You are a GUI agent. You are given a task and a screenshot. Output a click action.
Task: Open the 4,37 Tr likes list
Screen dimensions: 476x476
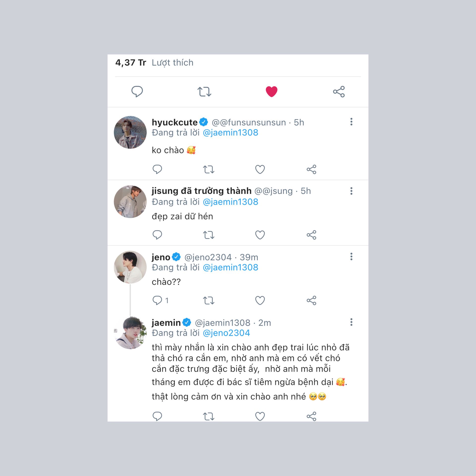pyautogui.click(x=154, y=63)
